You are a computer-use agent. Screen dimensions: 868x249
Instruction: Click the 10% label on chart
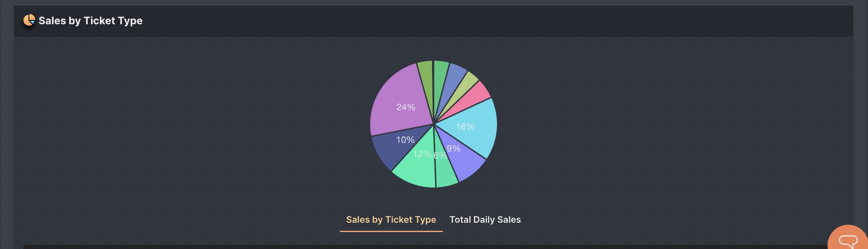pos(405,140)
